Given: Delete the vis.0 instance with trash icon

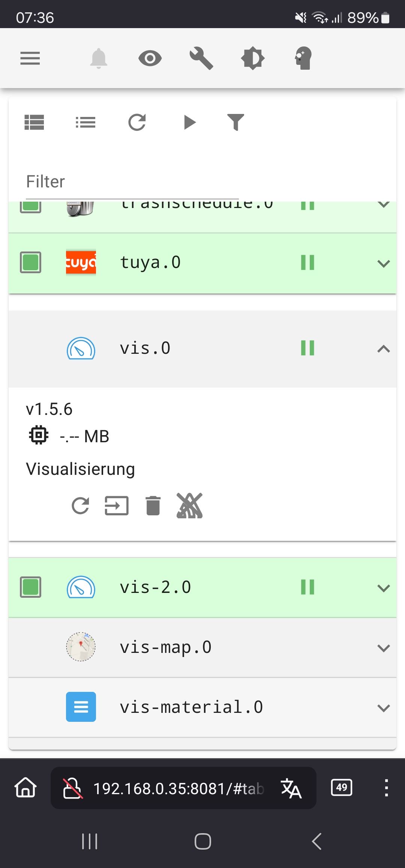Looking at the screenshot, I should point(153,506).
